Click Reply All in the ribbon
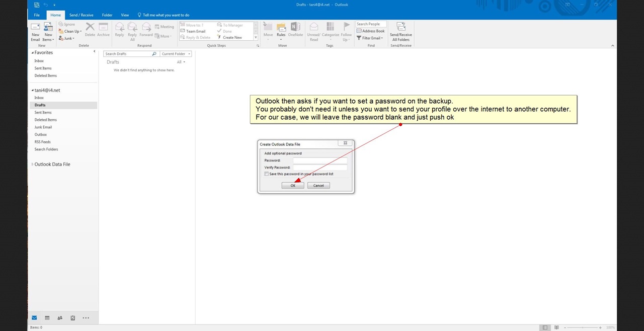Viewport: 644px width, 331px height. [132, 32]
